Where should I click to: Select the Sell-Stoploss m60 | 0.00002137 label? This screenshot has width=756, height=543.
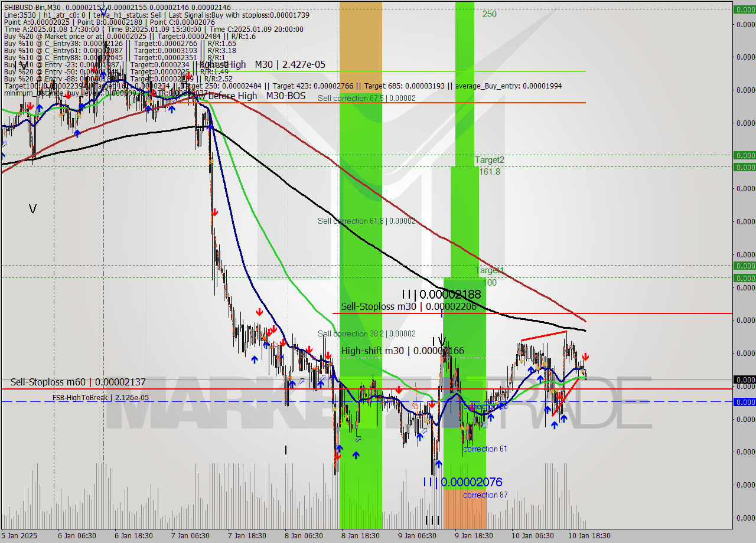click(78, 382)
